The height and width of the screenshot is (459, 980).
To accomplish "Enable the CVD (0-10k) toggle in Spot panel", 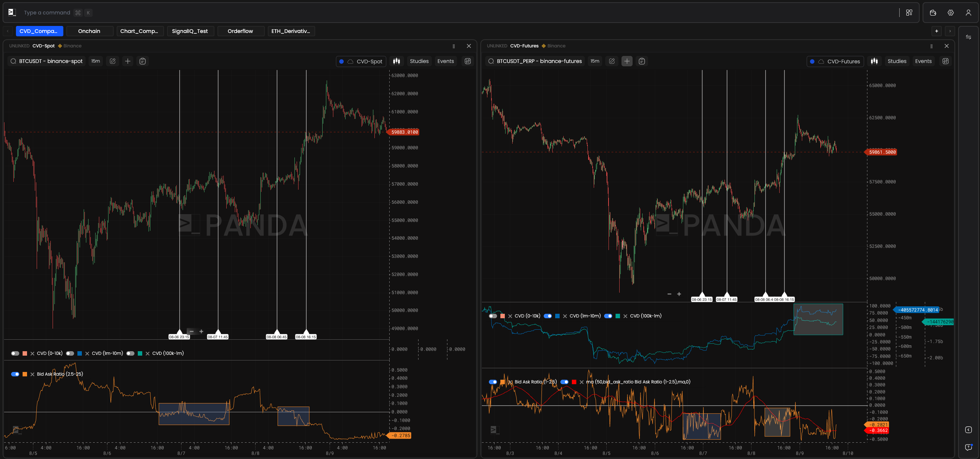I will click(15, 353).
